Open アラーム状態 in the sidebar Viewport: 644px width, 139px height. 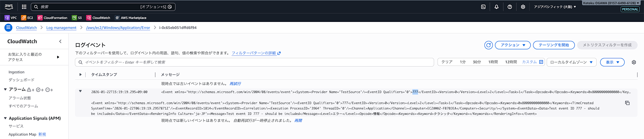click(x=20, y=98)
